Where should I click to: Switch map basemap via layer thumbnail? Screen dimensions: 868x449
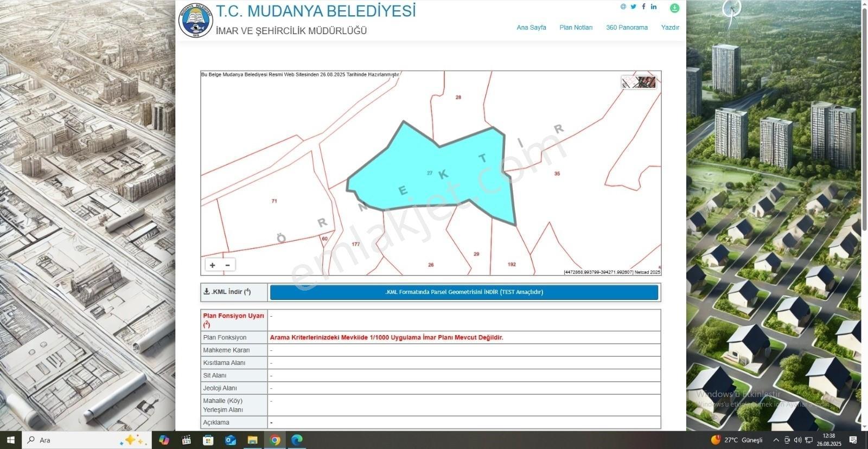click(639, 82)
